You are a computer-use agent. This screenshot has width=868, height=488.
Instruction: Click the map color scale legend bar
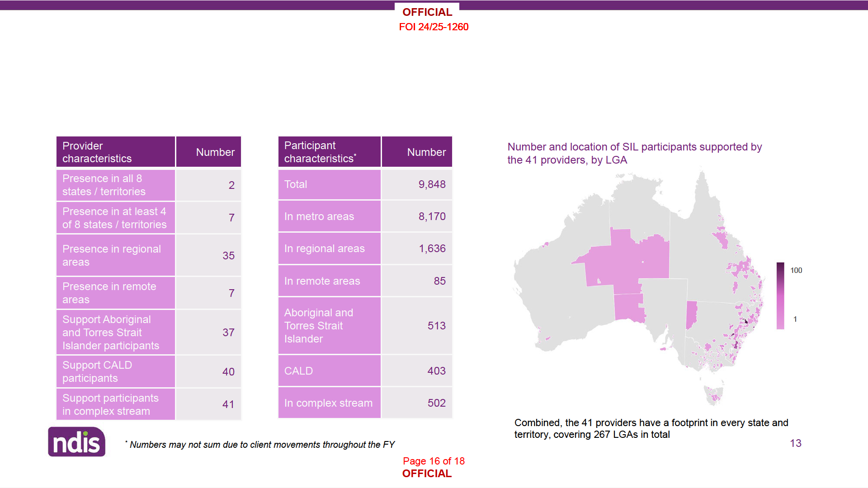click(x=780, y=296)
